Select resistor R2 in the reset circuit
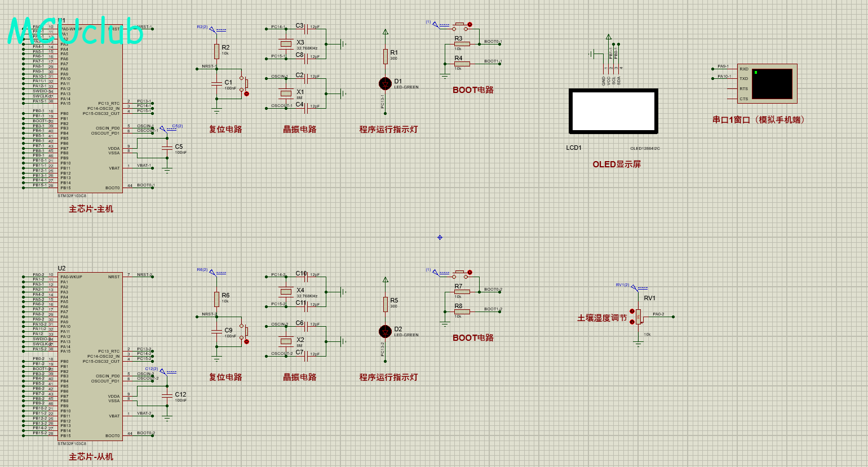 216,52
